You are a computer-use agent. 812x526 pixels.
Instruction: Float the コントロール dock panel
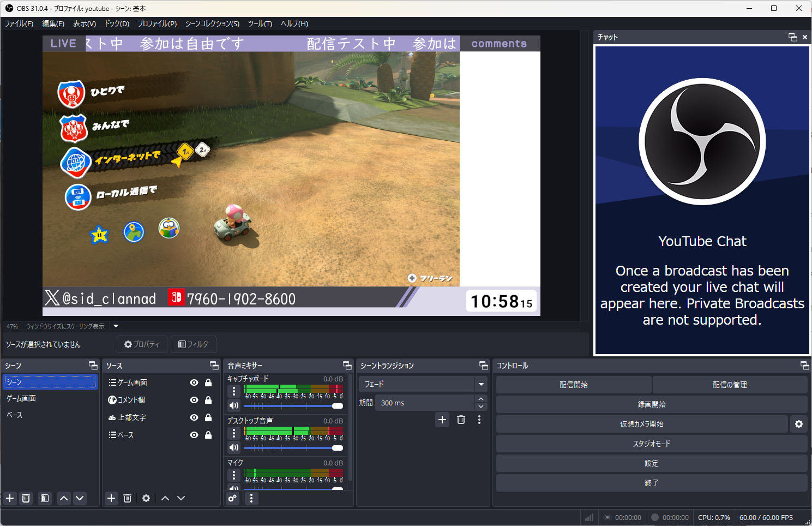805,366
